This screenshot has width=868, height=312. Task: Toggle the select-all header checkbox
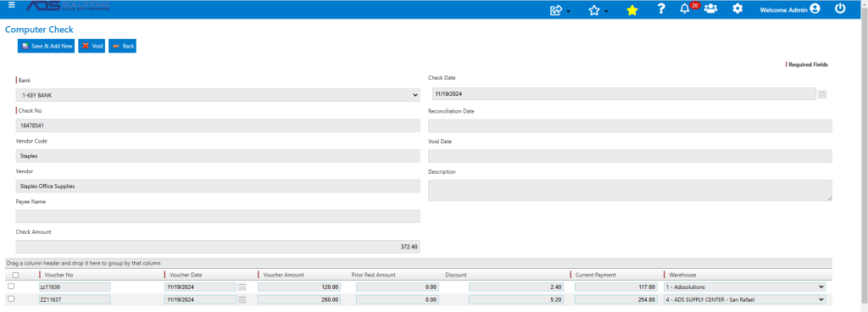tap(15, 275)
